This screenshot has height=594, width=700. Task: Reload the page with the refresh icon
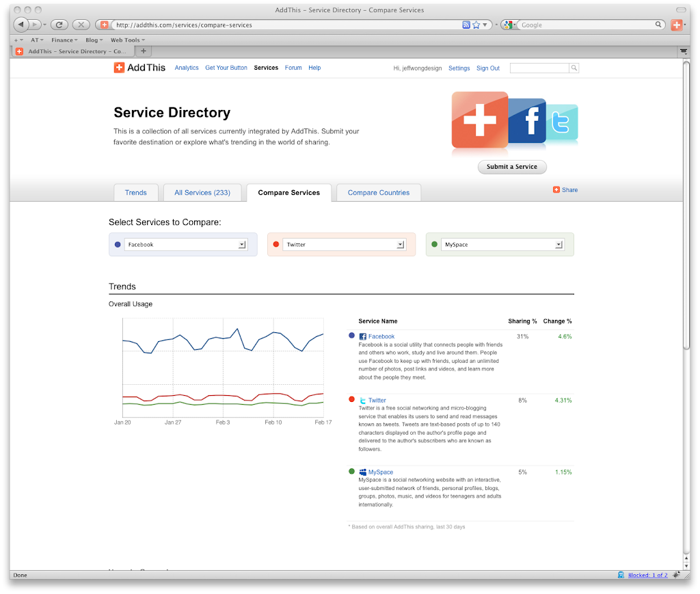[59, 25]
